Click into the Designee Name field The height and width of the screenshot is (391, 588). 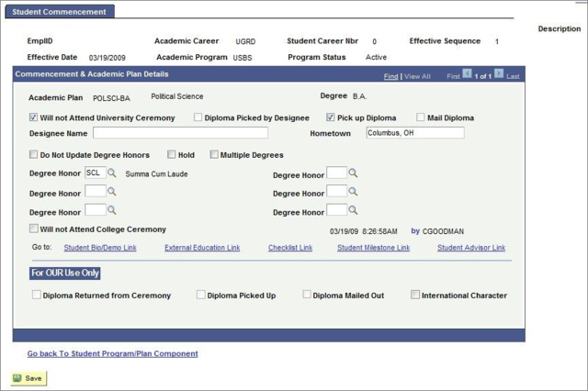tap(180, 132)
